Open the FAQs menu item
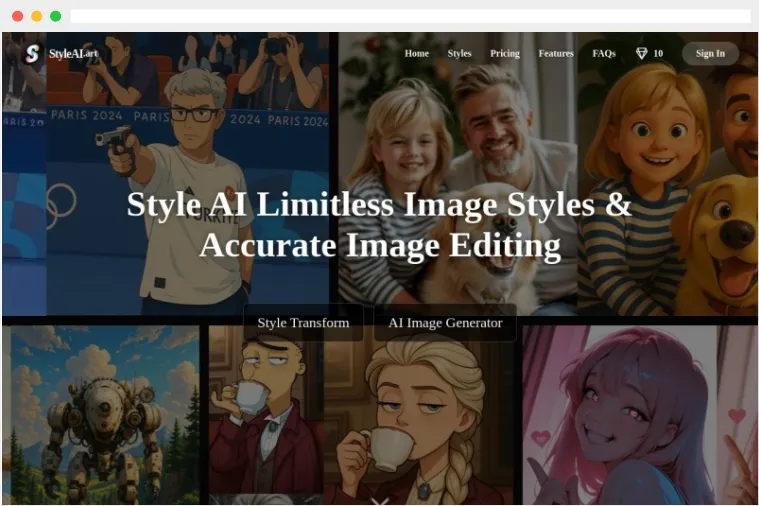This screenshot has width=759, height=506. (604, 53)
